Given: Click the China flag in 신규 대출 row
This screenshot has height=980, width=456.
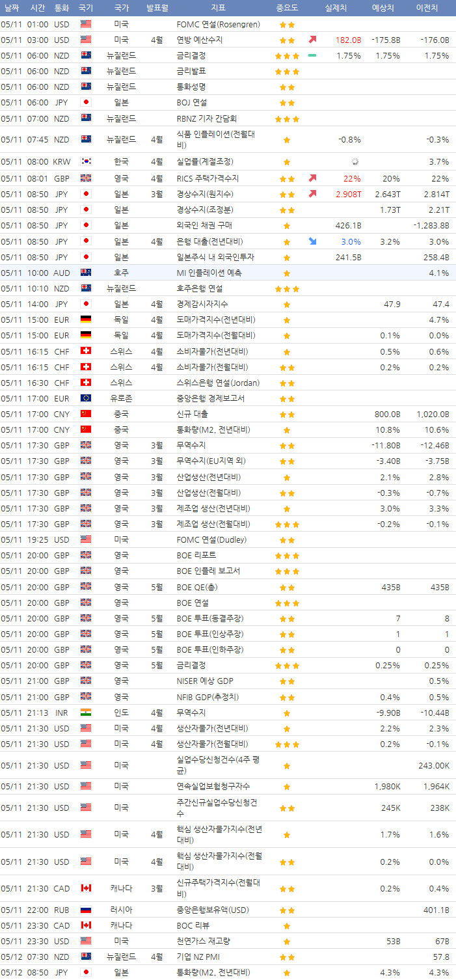Looking at the screenshot, I should coord(86,414).
